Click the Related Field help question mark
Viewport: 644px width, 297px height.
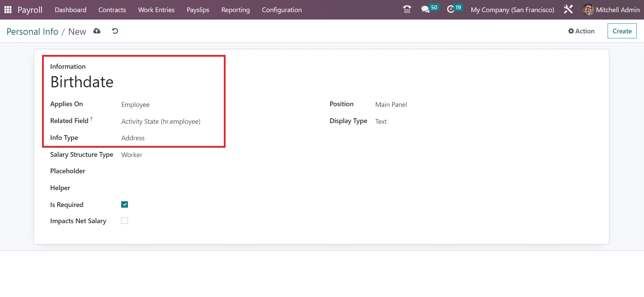(91, 119)
